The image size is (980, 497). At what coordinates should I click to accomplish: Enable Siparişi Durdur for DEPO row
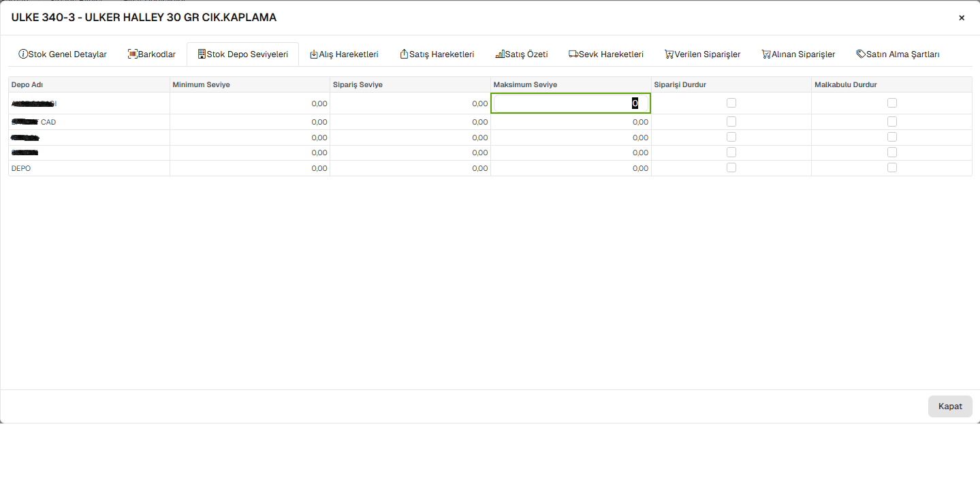731,167
